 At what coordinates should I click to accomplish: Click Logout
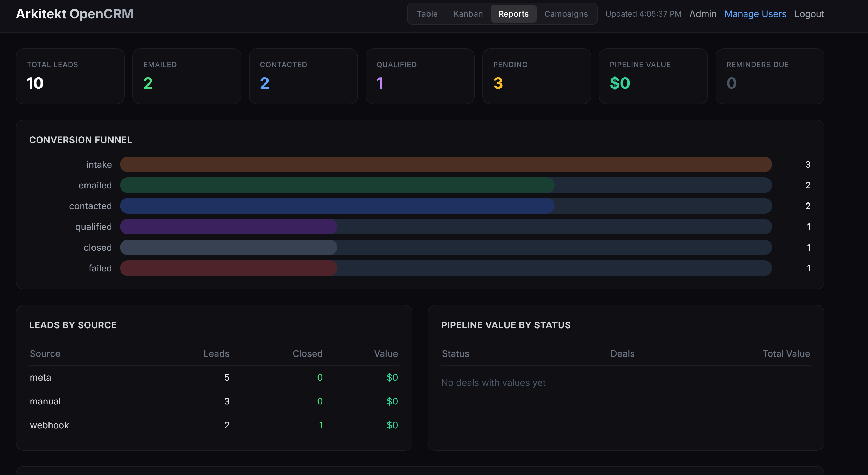point(809,14)
